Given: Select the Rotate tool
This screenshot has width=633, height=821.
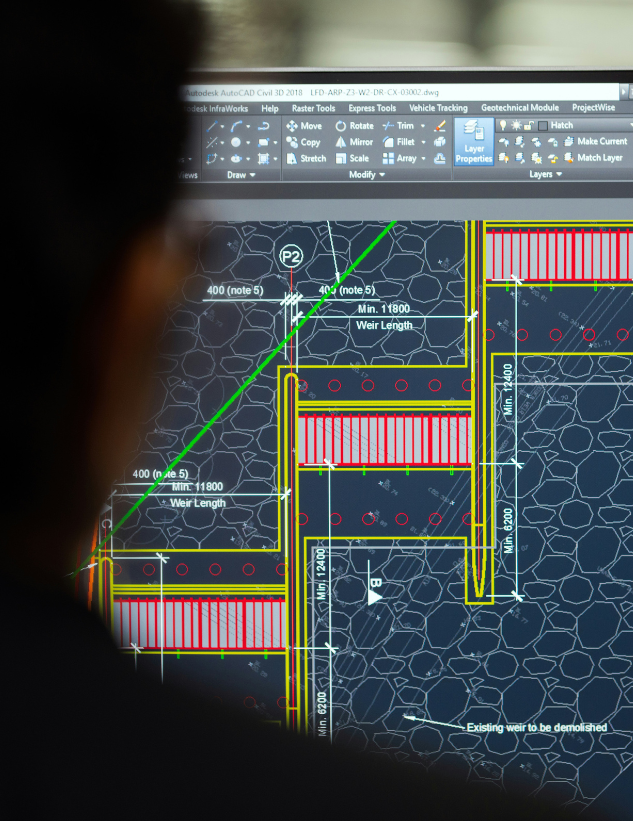Looking at the screenshot, I should click(354, 126).
